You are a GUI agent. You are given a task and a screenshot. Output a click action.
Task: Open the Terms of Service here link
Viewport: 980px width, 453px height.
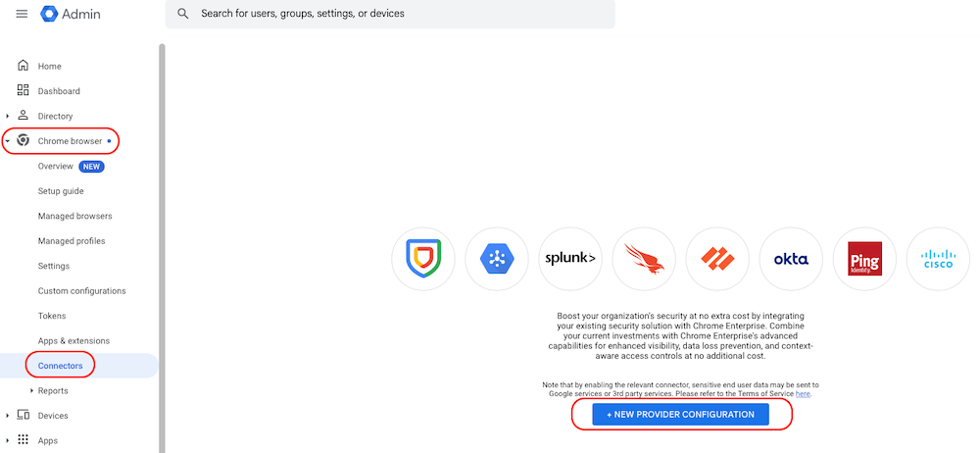coord(803,393)
